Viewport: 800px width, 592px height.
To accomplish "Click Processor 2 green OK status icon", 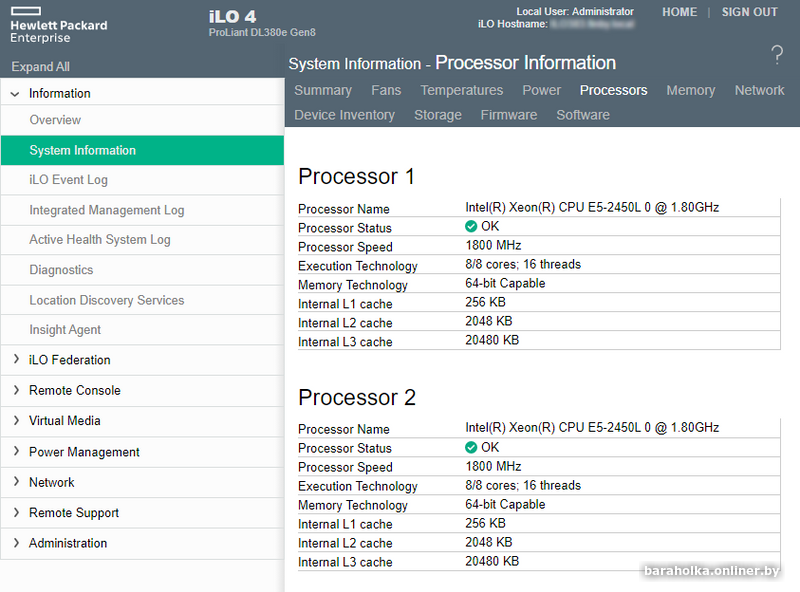I will tap(471, 447).
